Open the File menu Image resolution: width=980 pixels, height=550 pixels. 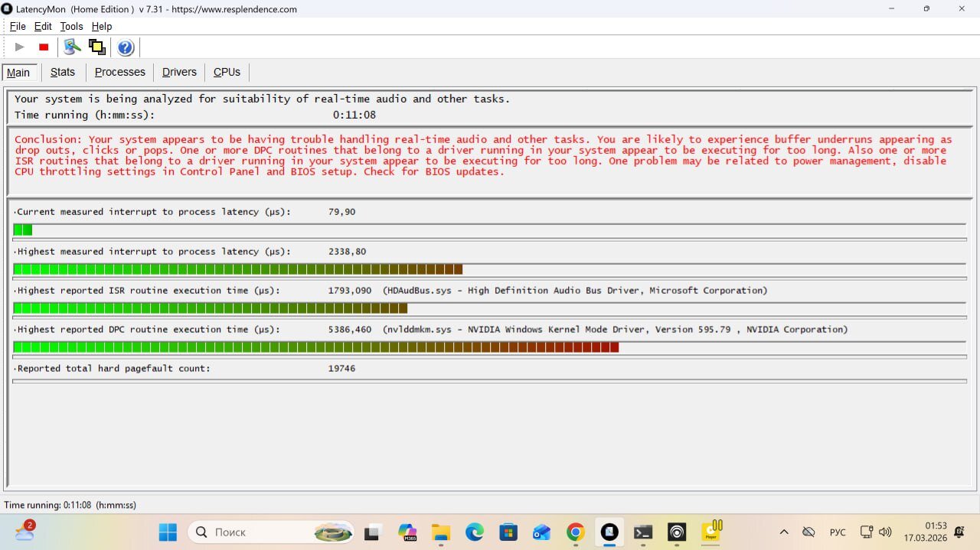pyautogui.click(x=17, y=26)
